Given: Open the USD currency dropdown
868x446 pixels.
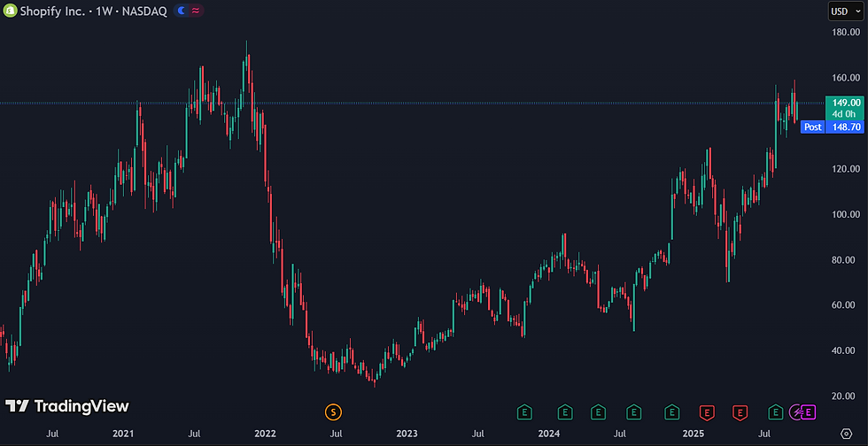Looking at the screenshot, I should click(846, 11).
